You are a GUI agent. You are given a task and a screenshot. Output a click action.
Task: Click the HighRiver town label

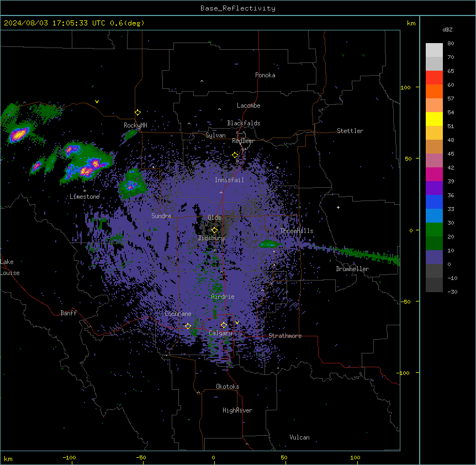pos(237,410)
